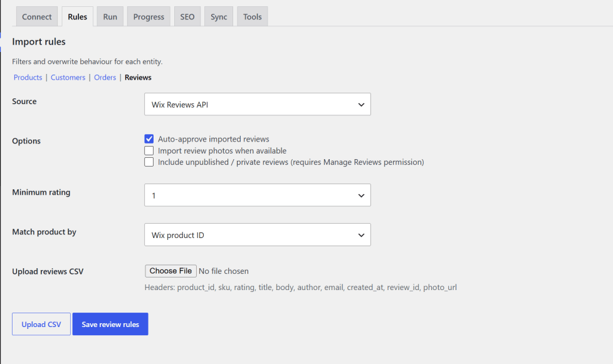Enable Import review photos when available

pyautogui.click(x=149, y=151)
